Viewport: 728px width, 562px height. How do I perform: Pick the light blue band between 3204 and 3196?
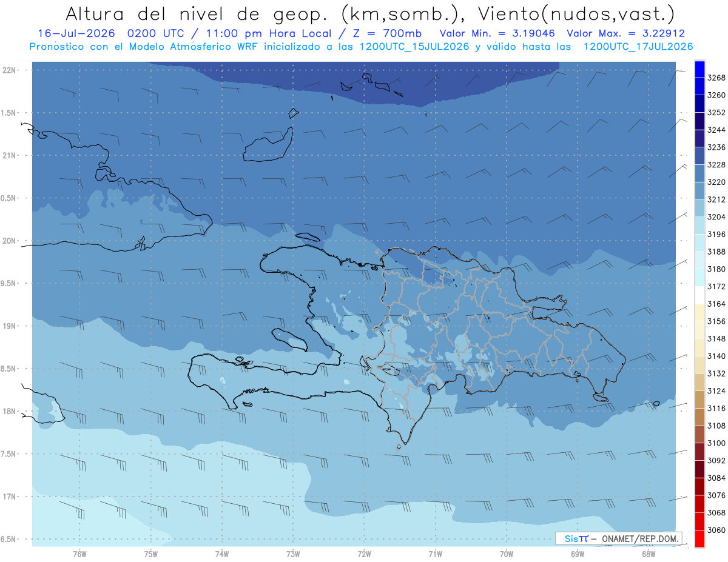(699, 226)
